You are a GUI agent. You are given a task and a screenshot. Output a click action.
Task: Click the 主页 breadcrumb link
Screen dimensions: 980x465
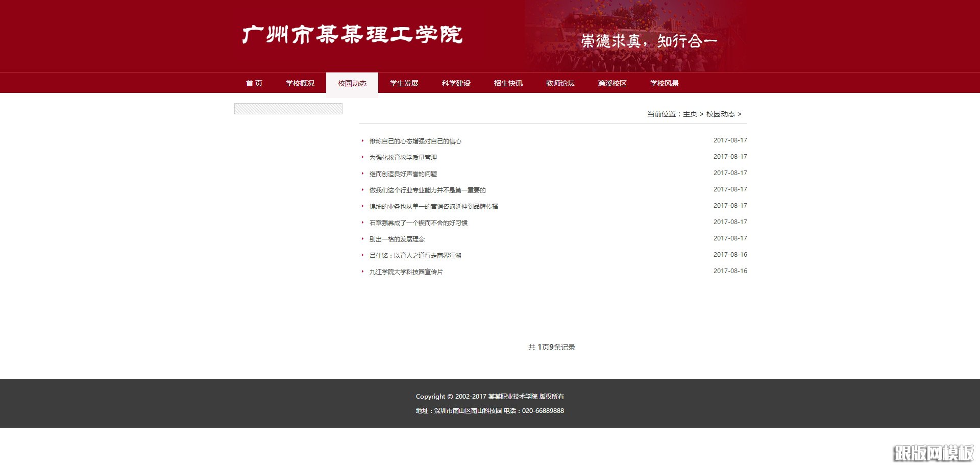click(x=690, y=114)
